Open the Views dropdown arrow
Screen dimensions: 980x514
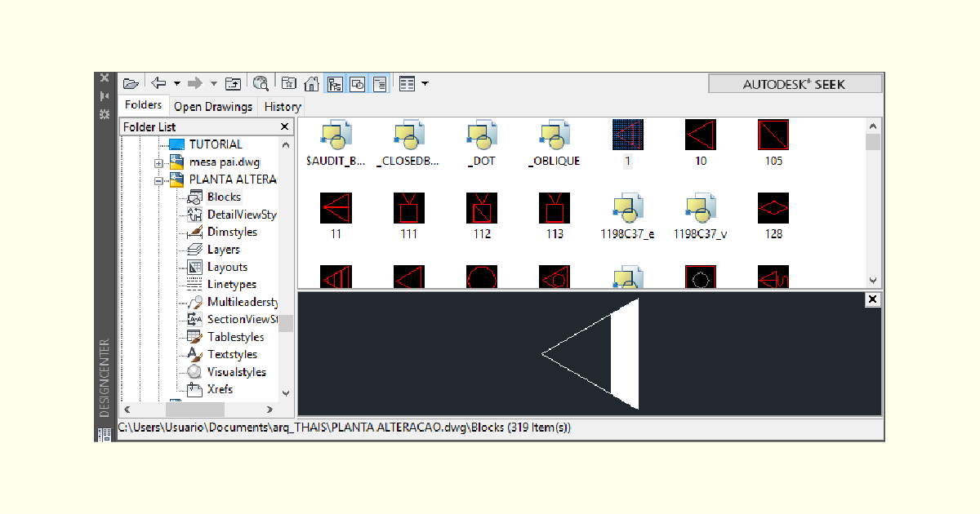pyautogui.click(x=425, y=83)
